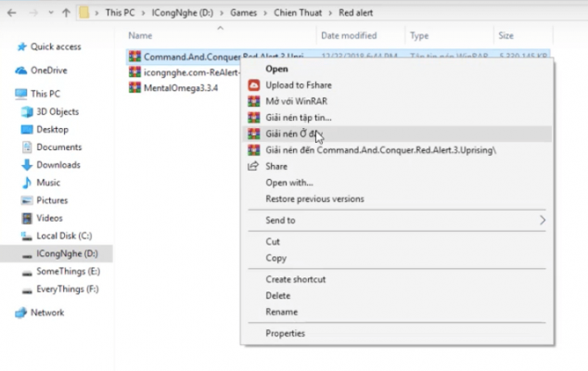Select 'ICongNghe (D:)' in the breadcrumb

(183, 13)
